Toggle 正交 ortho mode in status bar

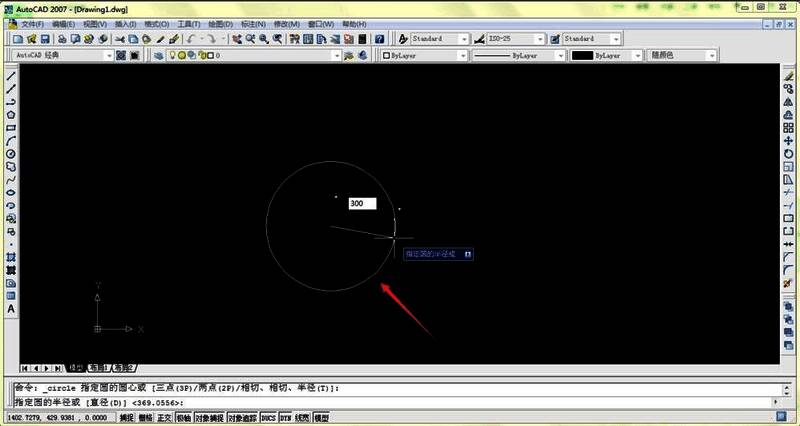tap(164, 417)
